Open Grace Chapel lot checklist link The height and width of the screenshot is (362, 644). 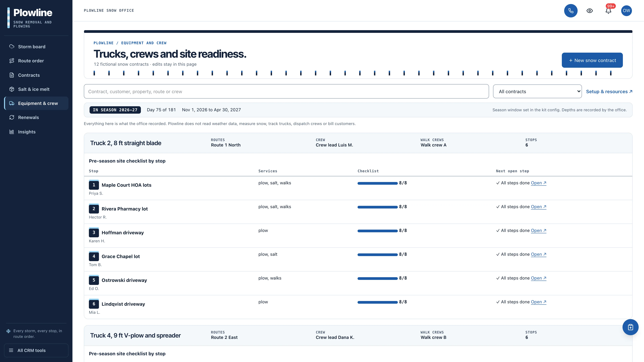point(539,254)
